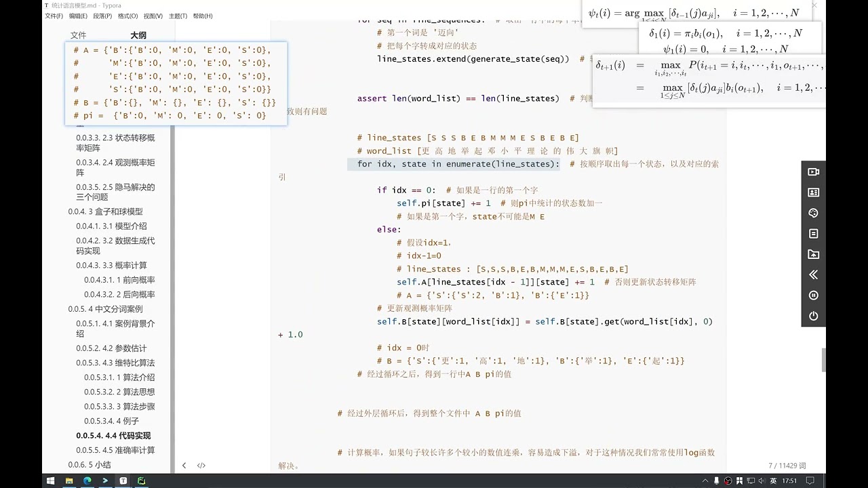
Task: Click the back arrow at editor bottom
Action: click(184, 466)
